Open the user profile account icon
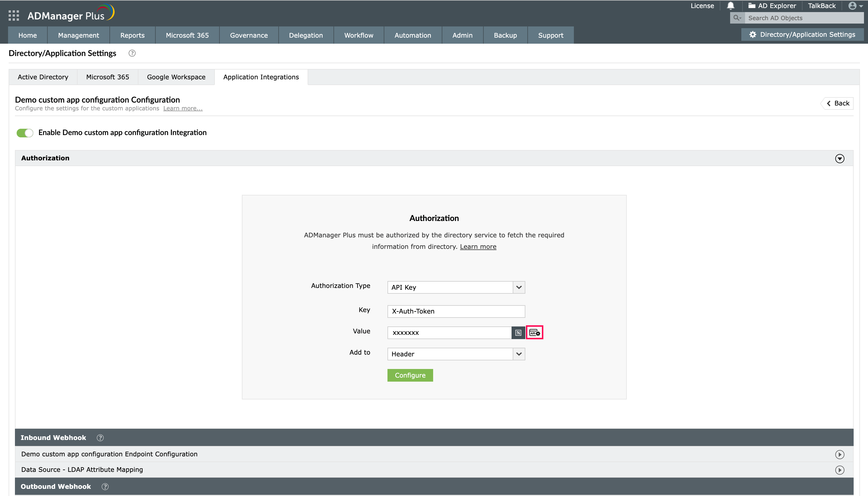The width and height of the screenshot is (868, 496). pyautogui.click(x=853, y=5)
